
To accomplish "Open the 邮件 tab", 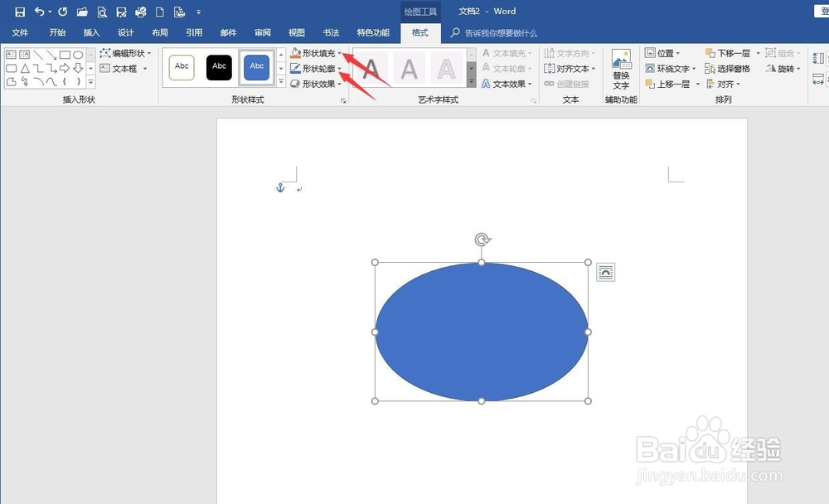I will click(229, 33).
